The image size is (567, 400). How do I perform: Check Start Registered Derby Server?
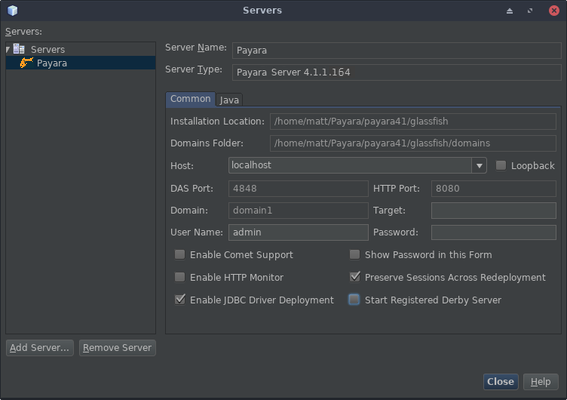coord(354,299)
